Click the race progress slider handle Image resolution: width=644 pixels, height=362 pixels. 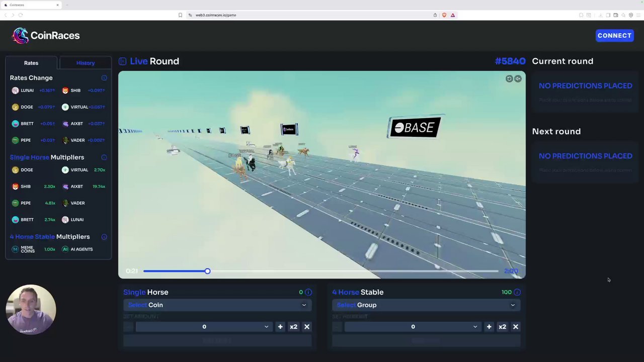click(x=207, y=271)
